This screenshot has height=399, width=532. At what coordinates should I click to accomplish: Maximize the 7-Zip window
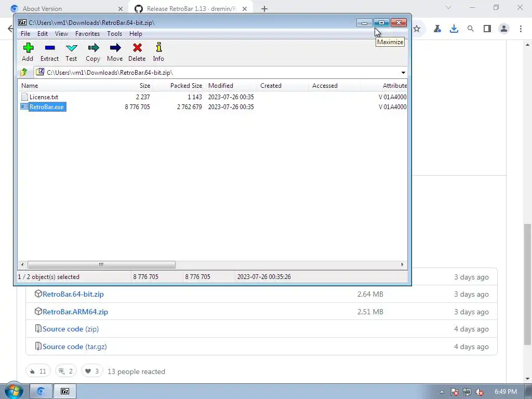pyautogui.click(x=381, y=23)
